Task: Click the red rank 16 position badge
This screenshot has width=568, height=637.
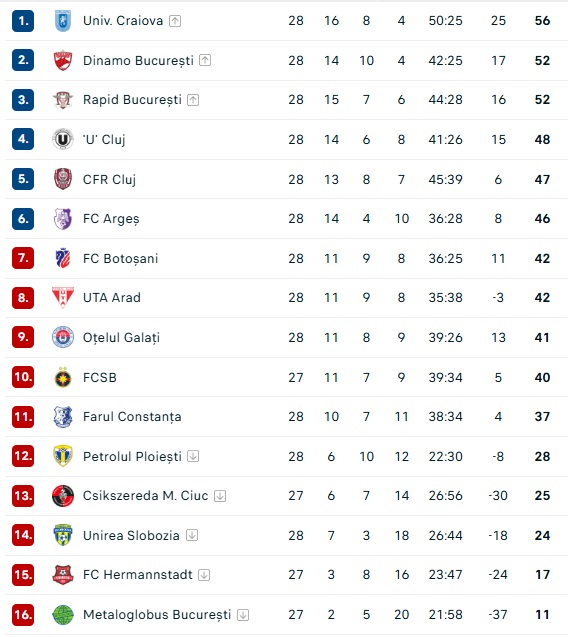Action: point(23,615)
